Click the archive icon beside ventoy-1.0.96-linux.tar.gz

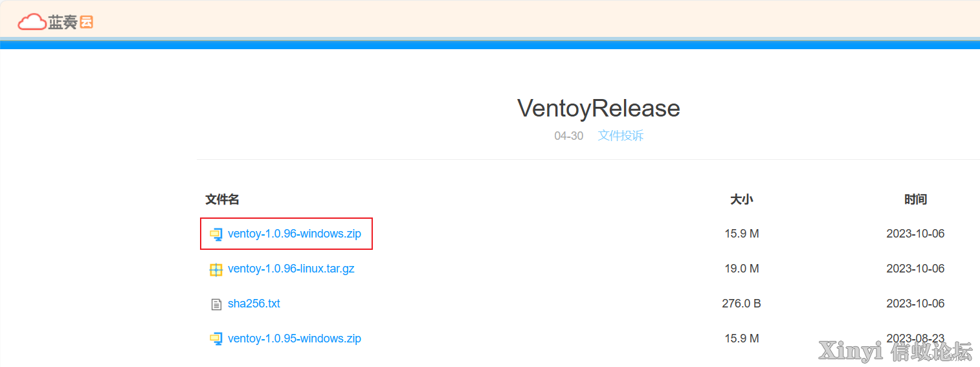pos(216,269)
